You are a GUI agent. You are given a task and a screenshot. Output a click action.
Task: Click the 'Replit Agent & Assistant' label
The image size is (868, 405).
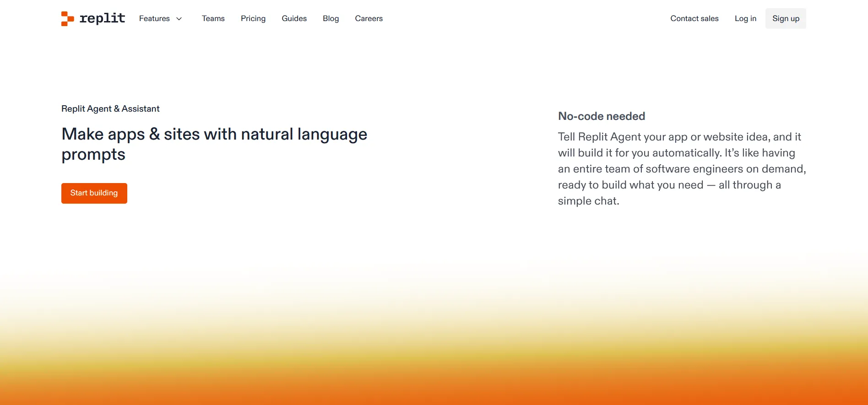pyautogui.click(x=110, y=109)
